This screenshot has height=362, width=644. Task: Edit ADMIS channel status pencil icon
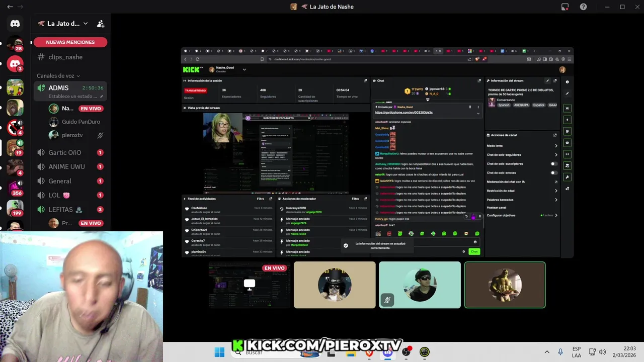click(101, 97)
